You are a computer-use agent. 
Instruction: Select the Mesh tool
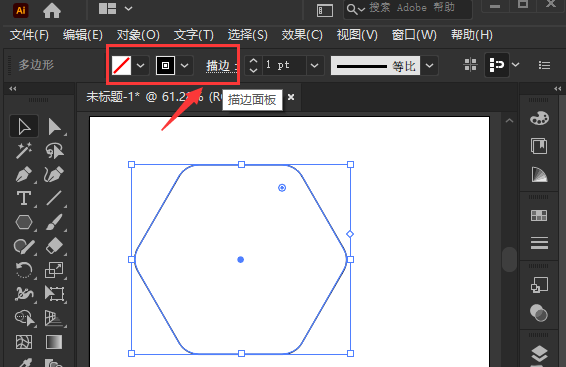(x=24, y=342)
